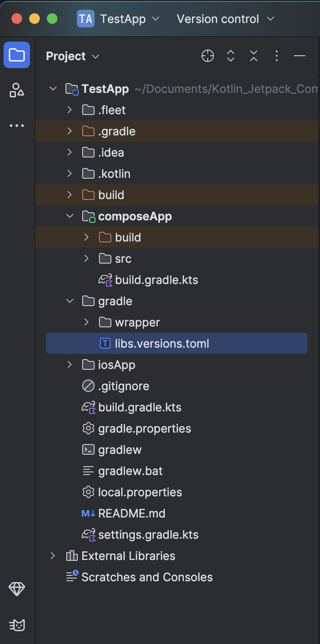Screen dimensions: 320x644
Task: Open the diamond-shaped sidebar tool icon
Action: click(x=17, y=589)
